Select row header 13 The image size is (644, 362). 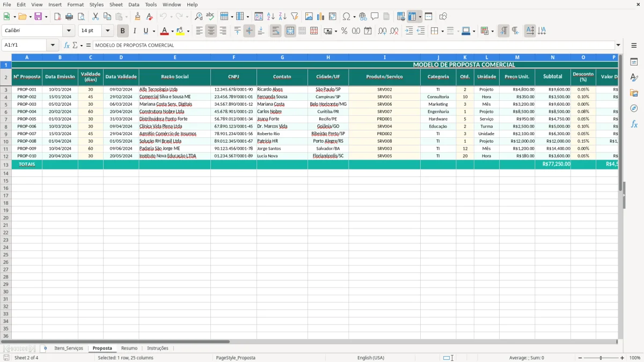tap(6, 165)
